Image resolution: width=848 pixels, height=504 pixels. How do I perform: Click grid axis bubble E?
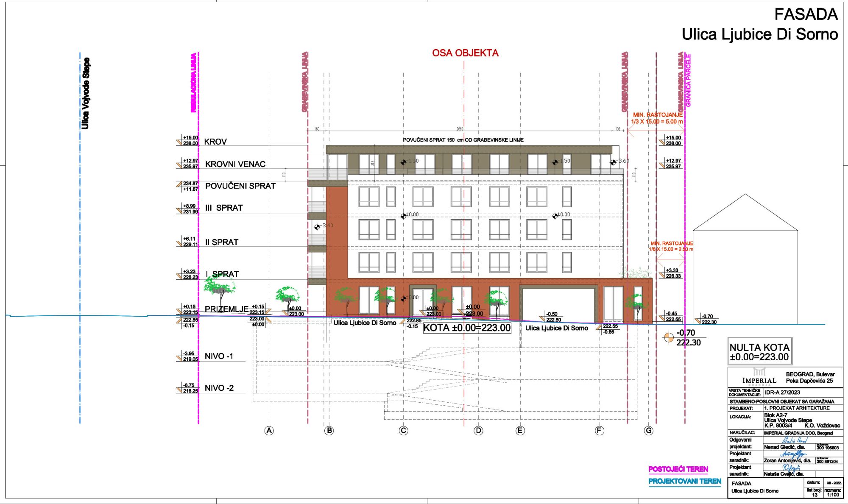pos(520,431)
